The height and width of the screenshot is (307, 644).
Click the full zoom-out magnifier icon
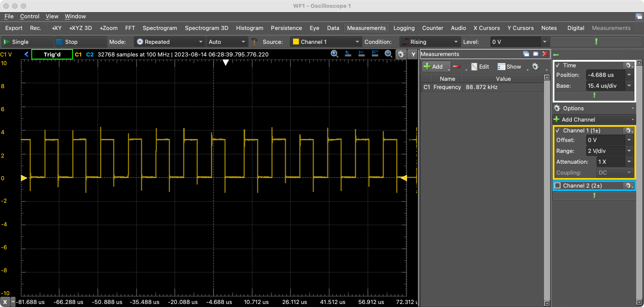point(388,54)
